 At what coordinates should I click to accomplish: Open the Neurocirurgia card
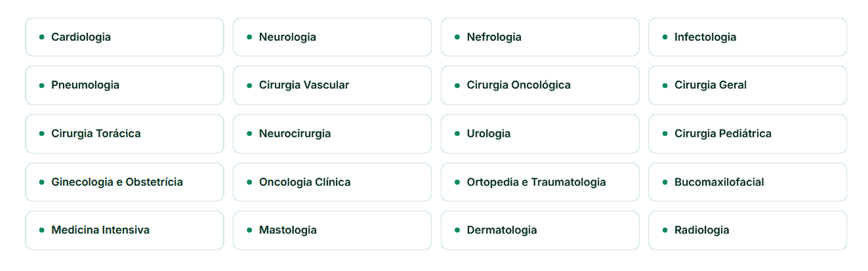(332, 134)
